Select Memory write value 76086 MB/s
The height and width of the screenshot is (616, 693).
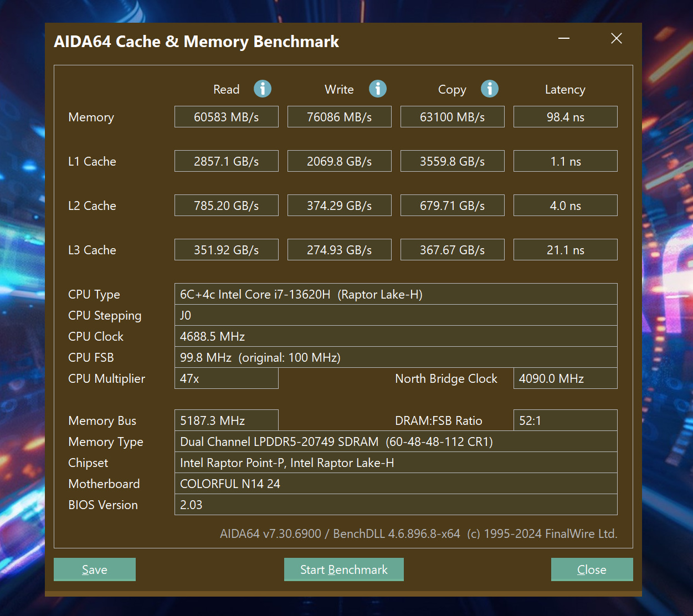(340, 117)
